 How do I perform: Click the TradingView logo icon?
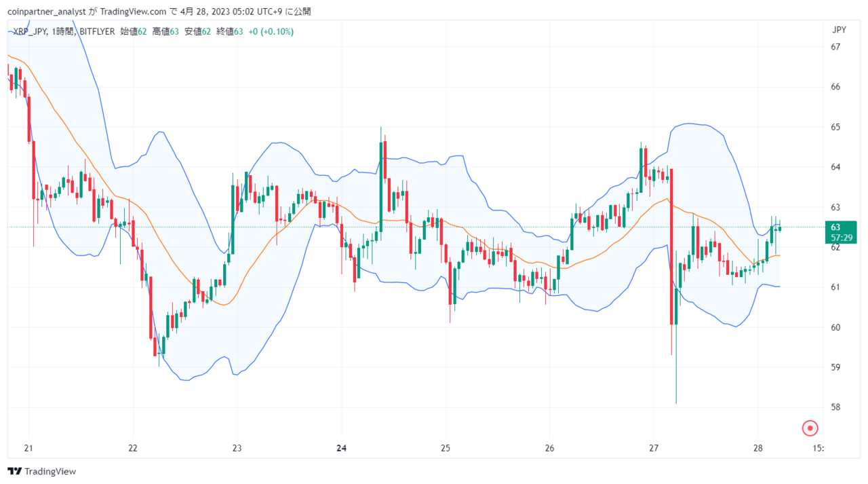14,471
